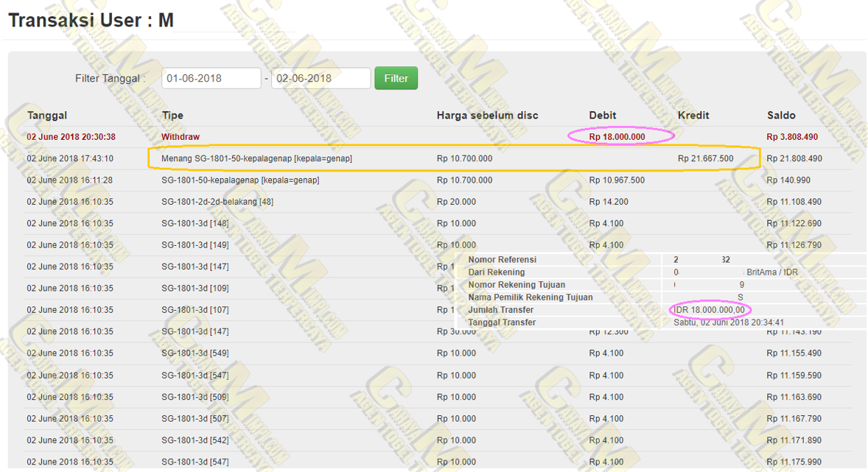
Task: Focus the end date field 02-06-2018
Action: coord(321,78)
